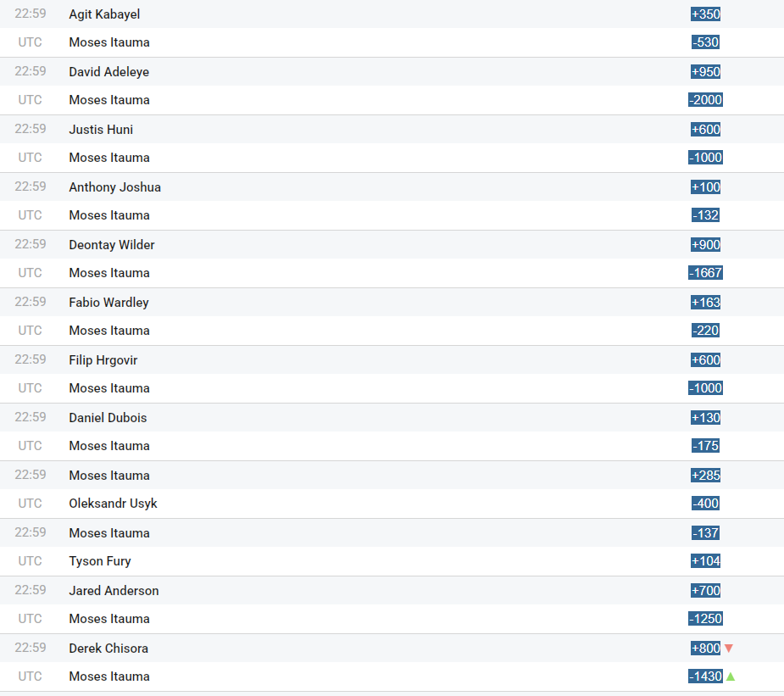This screenshot has height=696, width=784.
Task: Choose the +285 odds for Moses Itauma
Action: pyautogui.click(x=705, y=476)
